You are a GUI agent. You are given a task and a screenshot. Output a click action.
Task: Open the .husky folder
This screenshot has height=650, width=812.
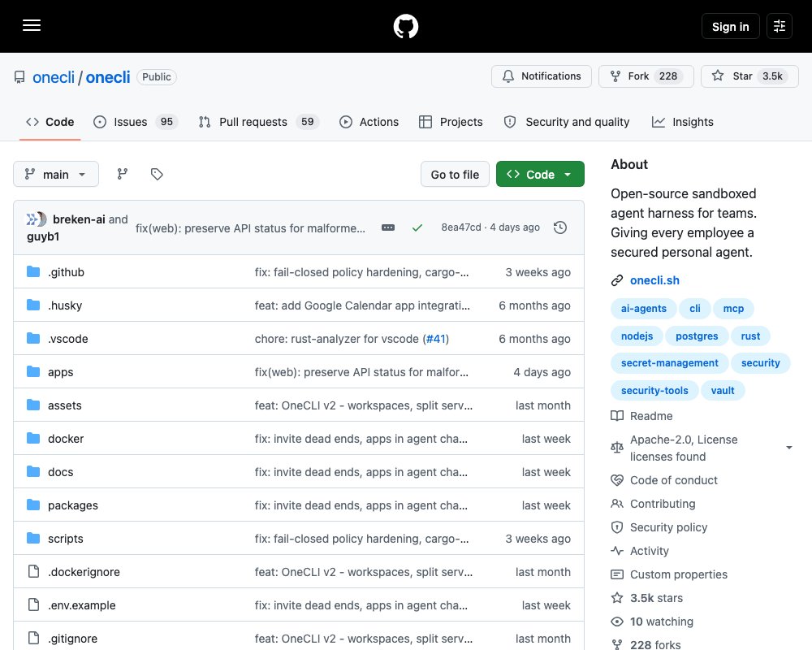click(x=65, y=305)
